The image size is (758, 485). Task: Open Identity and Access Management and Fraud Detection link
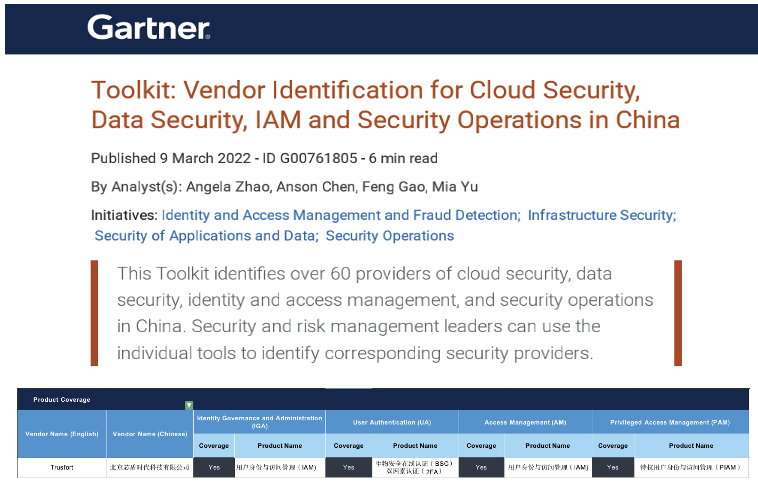(x=341, y=215)
